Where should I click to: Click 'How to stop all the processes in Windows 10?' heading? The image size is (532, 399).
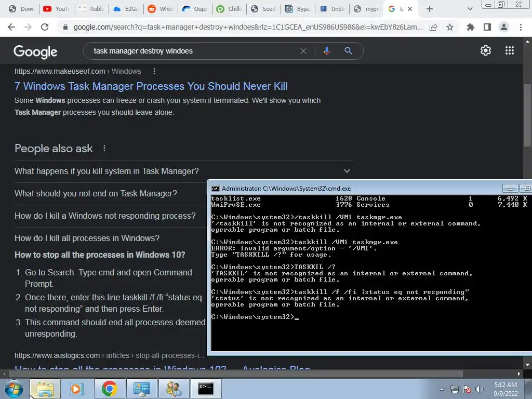click(100, 255)
